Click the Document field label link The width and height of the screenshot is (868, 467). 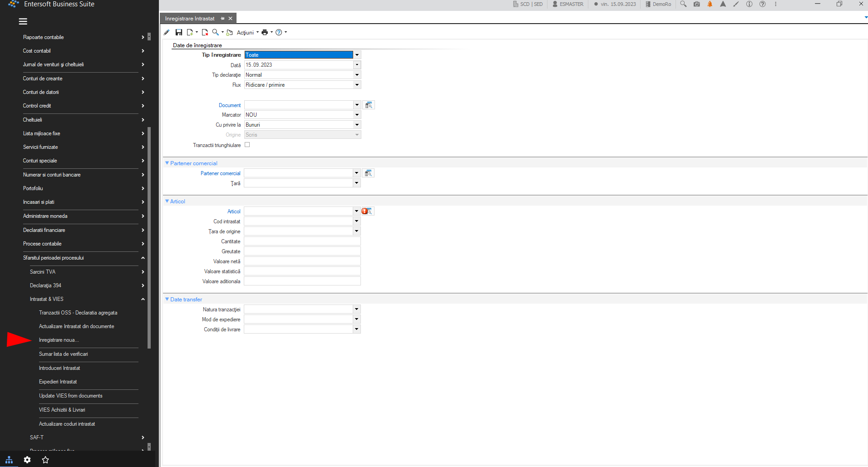pos(230,105)
